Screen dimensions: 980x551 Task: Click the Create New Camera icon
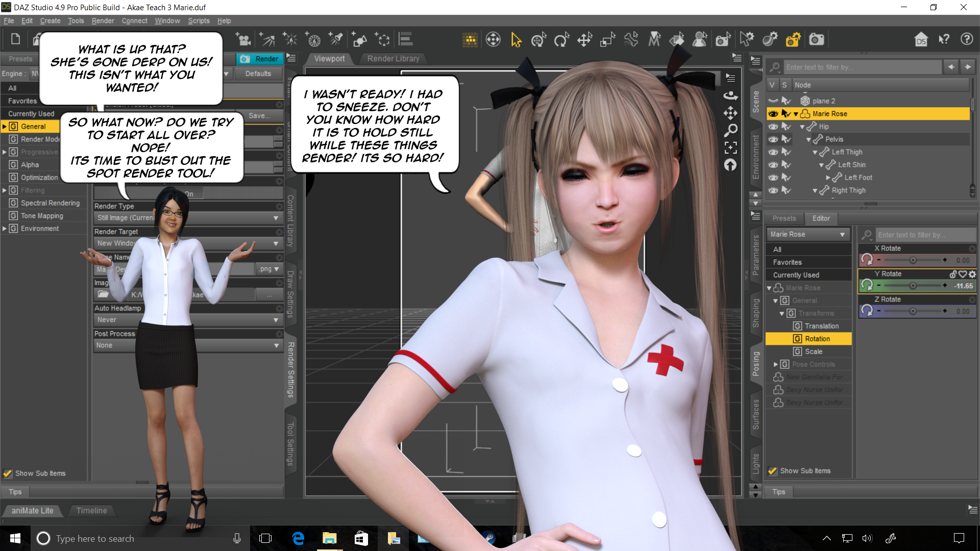coord(243,39)
